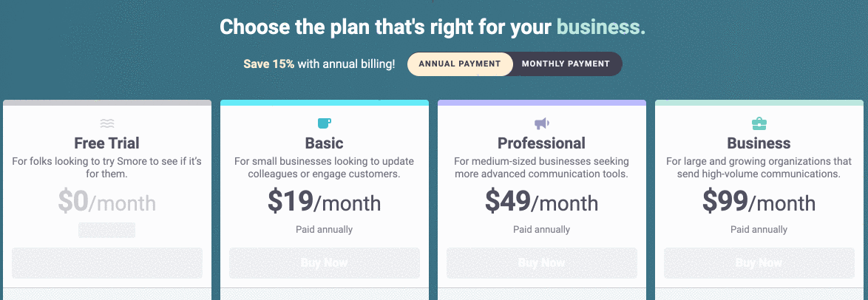Image resolution: width=868 pixels, height=300 pixels.
Task: Click the $49/month price
Action: 542,202
